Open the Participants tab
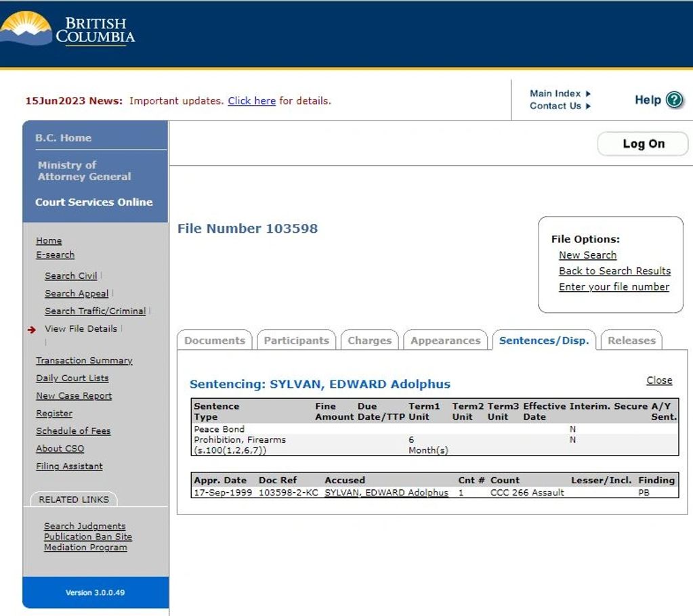This screenshot has height=616, width=693. 296,340
